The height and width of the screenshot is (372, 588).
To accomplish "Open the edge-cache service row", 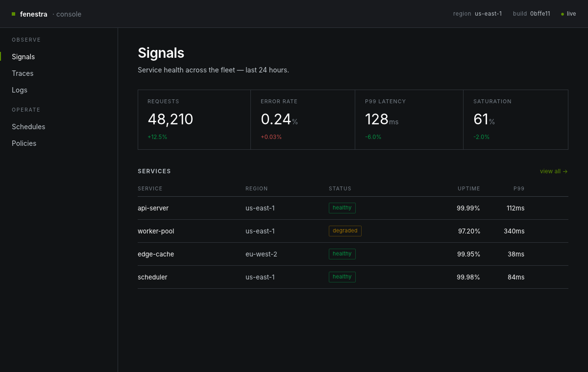I will click(x=353, y=254).
